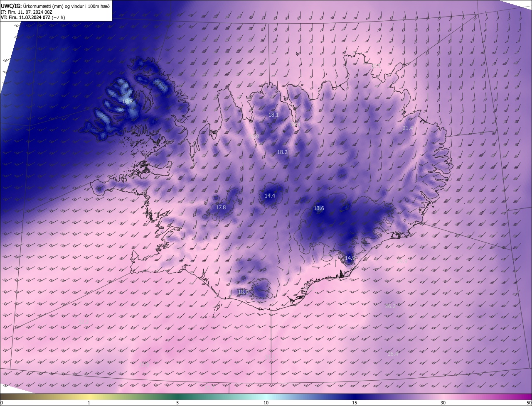Click the color scale tick label 30

click(x=443, y=403)
